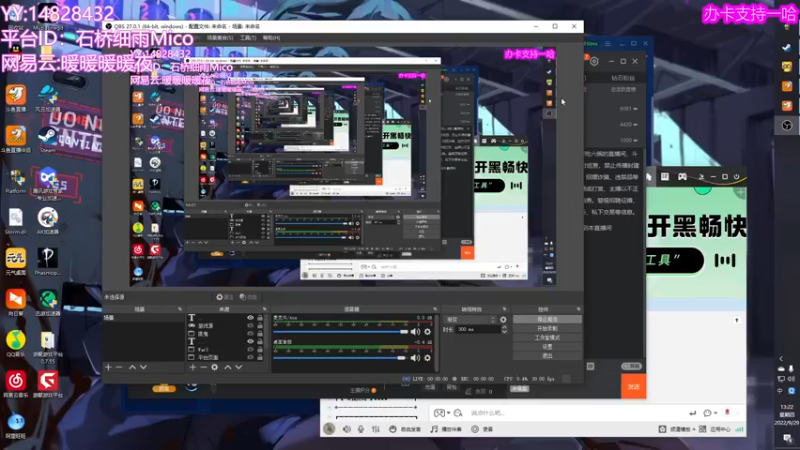Viewport: 800px width, 450px height.
Task: Open the 网易云音乐 desktop icon
Action: point(16,384)
